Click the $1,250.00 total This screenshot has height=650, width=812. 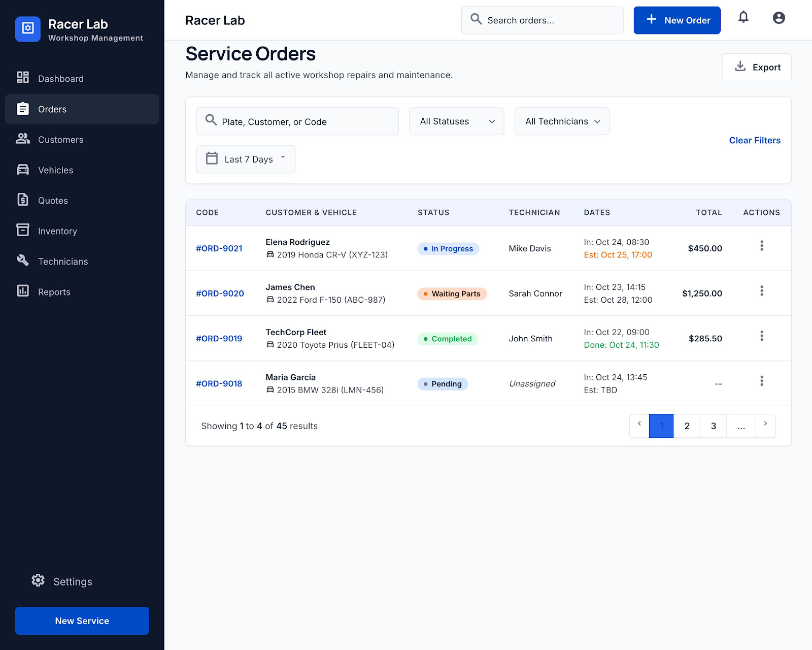point(702,294)
